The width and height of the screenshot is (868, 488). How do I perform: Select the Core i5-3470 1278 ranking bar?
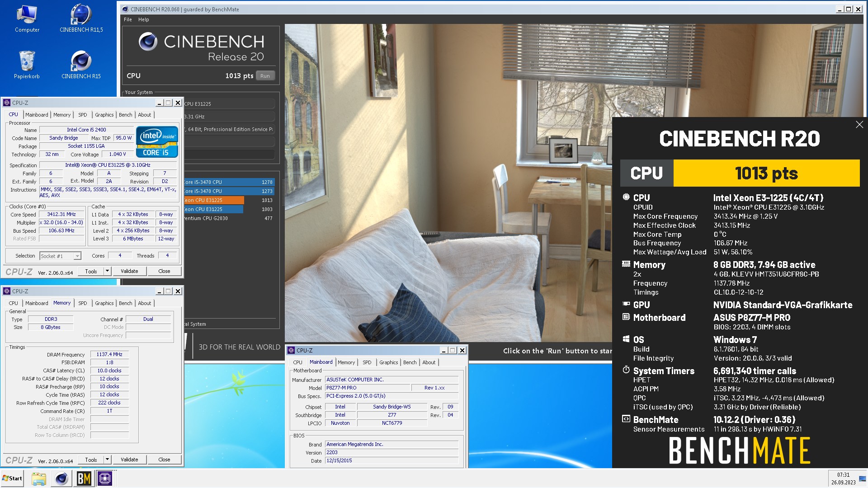pos(229,182)
